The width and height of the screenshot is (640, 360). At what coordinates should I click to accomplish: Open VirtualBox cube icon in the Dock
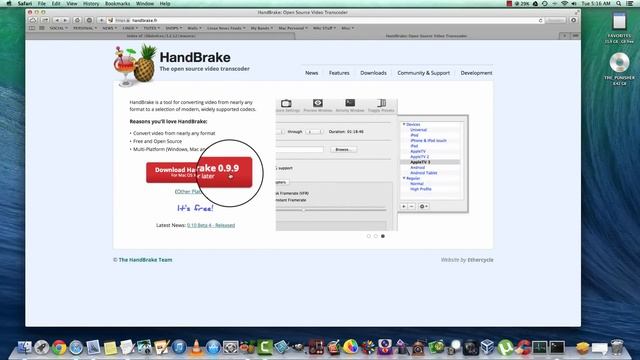[487, 347]
